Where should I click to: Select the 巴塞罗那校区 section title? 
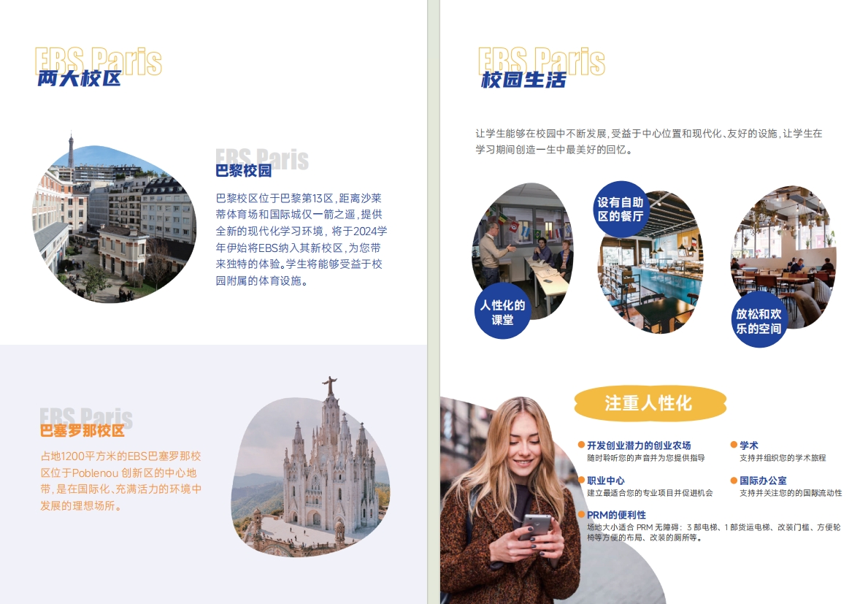click(x=82, y=431)
